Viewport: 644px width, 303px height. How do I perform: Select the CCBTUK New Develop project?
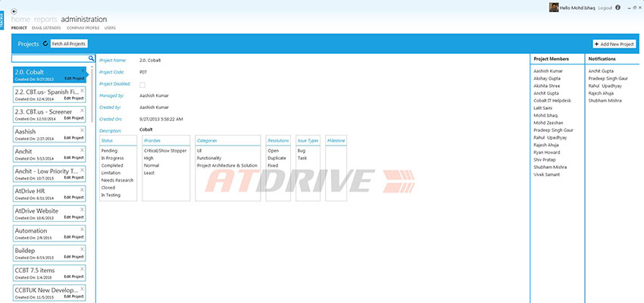[x=49, y=292]
